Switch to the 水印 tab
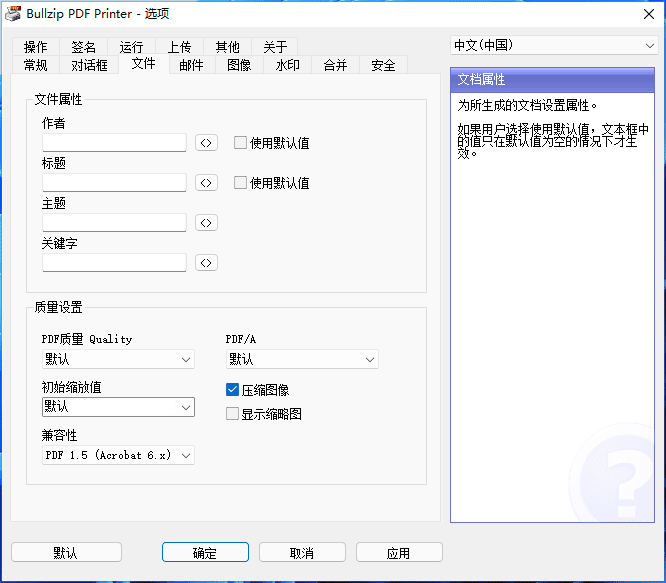Image resolution: width=666 pixels, height=583 pixels. pos(287,65)
